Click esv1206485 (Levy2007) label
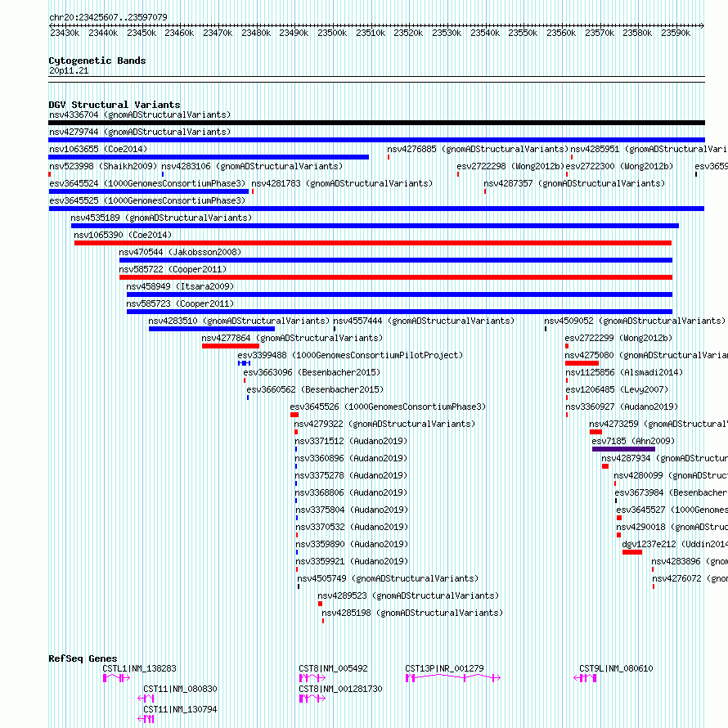The height and width of the screenshot is (728, 728). pos(617,389)
